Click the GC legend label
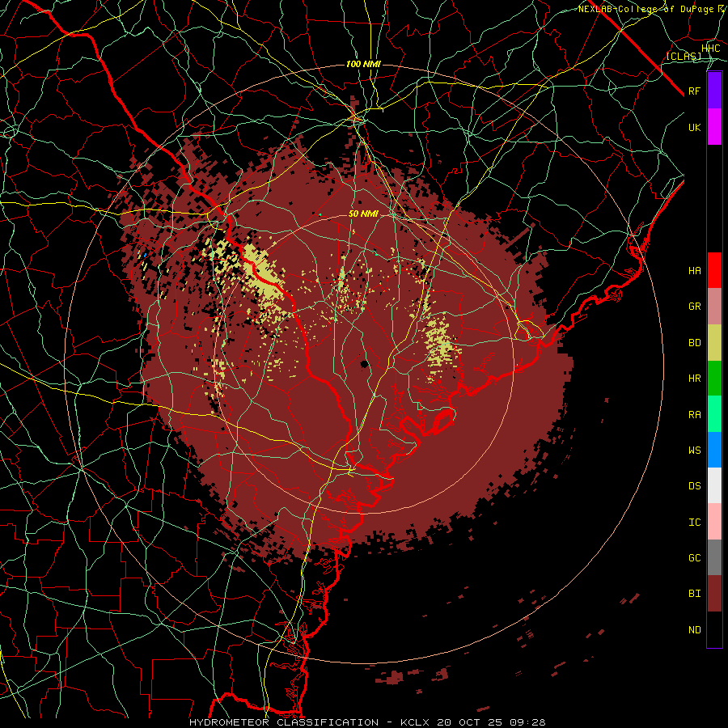 point(695,558)
